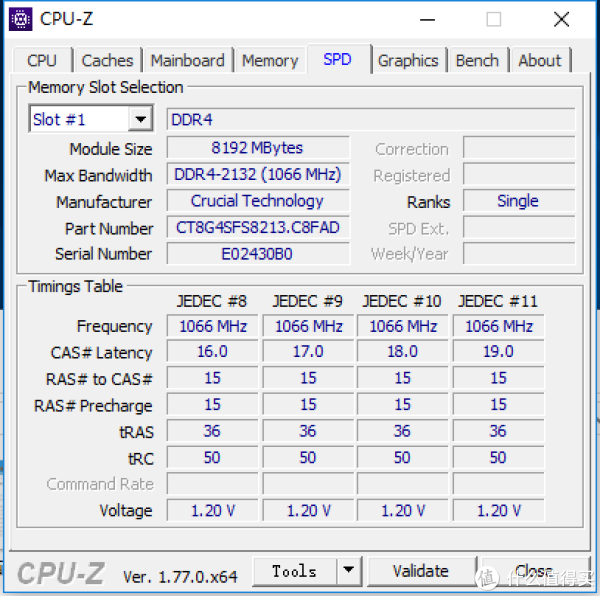Image resolution: width=600 pixels, height=596 pixels.
Task: Click JEDEC #11 RAS# Precharge value 15
Action: (x=498, y=405)
